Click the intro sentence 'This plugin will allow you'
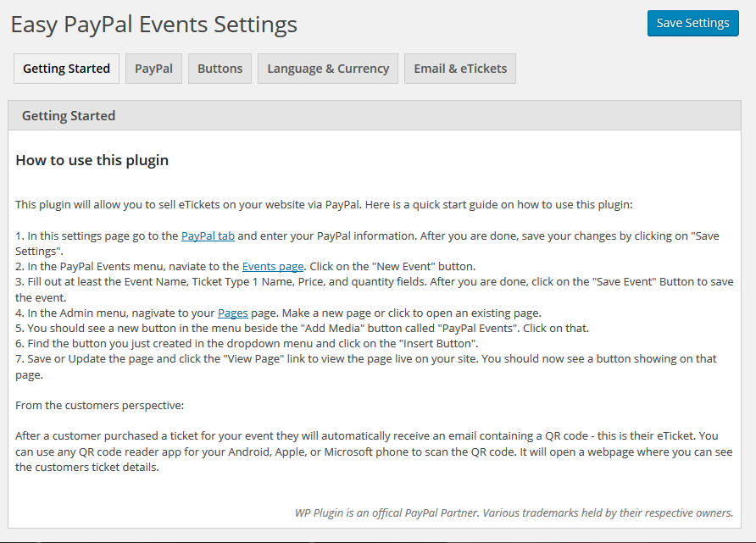 (x=324, y=204)
